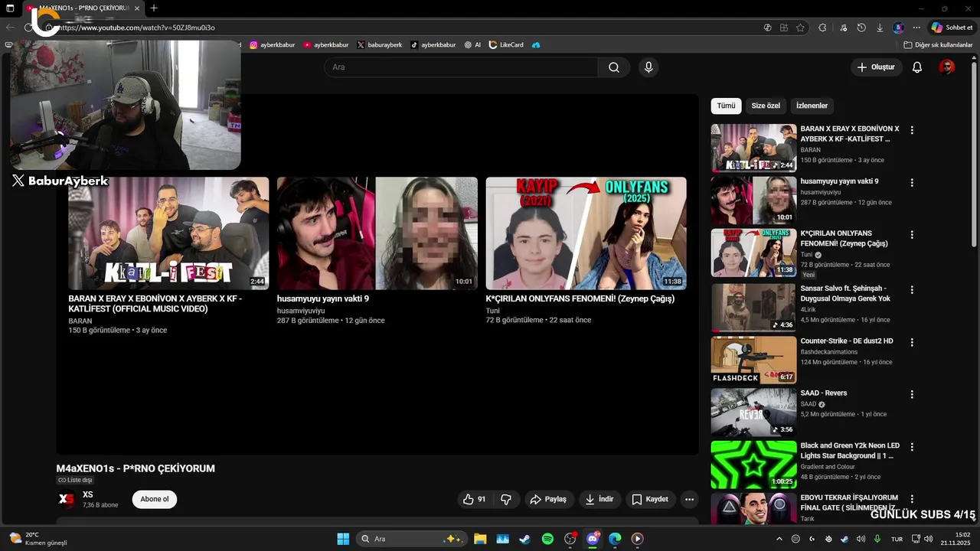Open SAAD - Revers sidebar thumbnail
This screenshot has height=551, width=980.
tap(753, 412)
